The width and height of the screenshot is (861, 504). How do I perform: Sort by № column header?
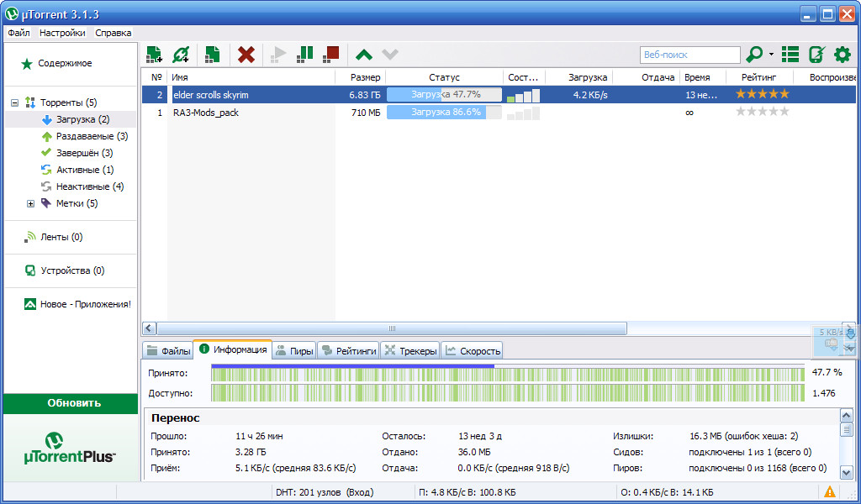pos(155,77)
